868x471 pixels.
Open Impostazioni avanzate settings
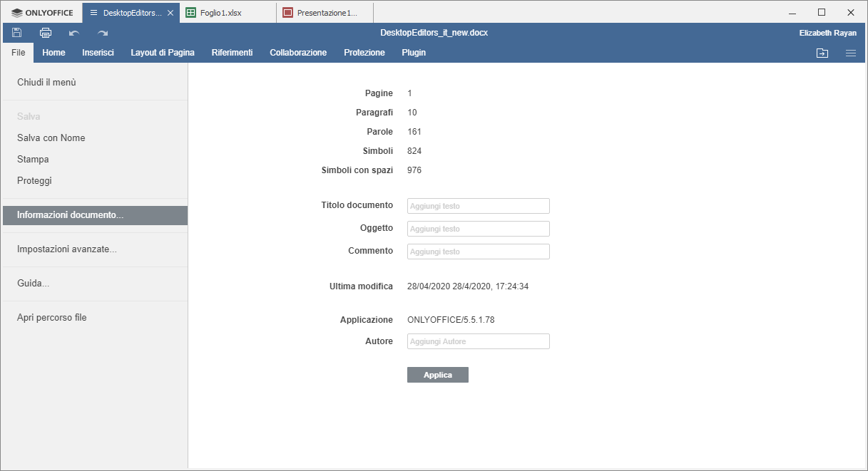pos(67,249)
